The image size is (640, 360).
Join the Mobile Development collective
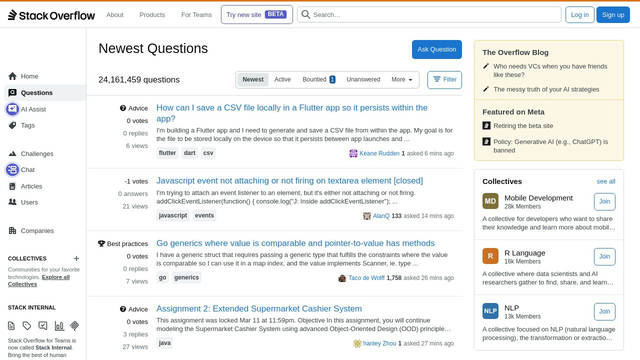pos(604,202)
